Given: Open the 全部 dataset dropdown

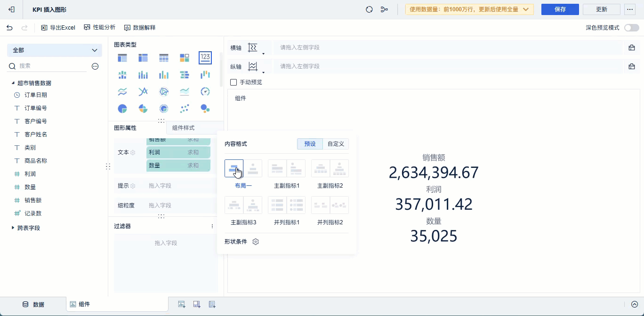Looking at the screenshot, I should (x=55, y=50).
